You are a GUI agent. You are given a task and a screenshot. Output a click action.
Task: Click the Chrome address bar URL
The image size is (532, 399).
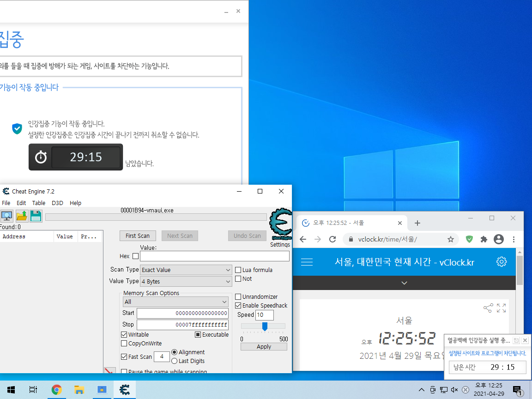(387, 239)
